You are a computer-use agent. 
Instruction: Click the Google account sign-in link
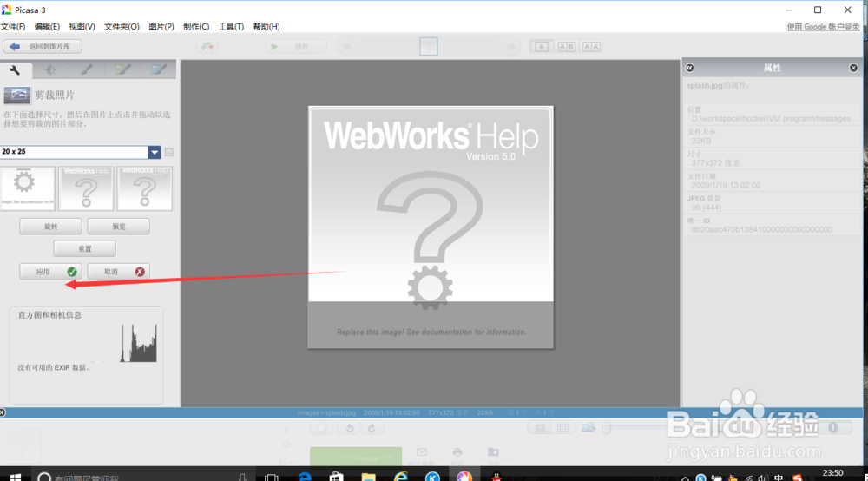click(823, 27)
